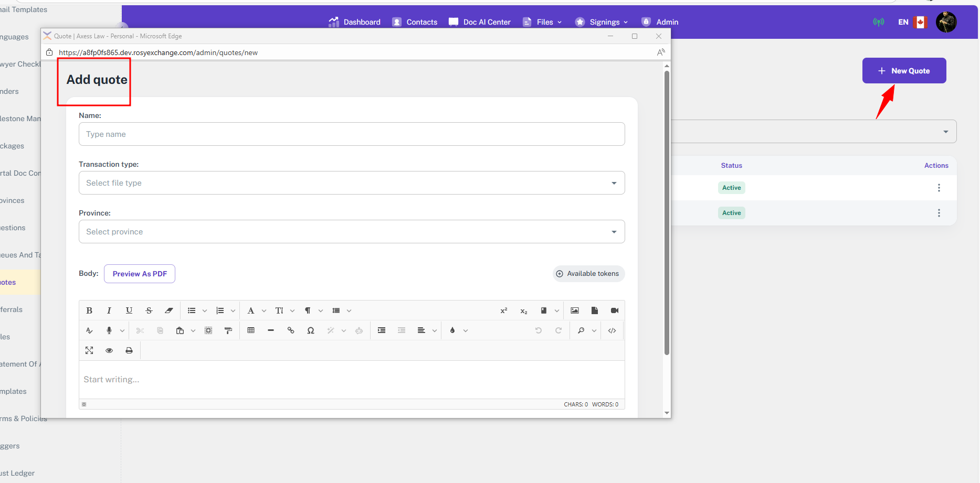Print the editor content
Image resolution: width=980 pixels, height=483 pixels.
(x=129, y=350)
